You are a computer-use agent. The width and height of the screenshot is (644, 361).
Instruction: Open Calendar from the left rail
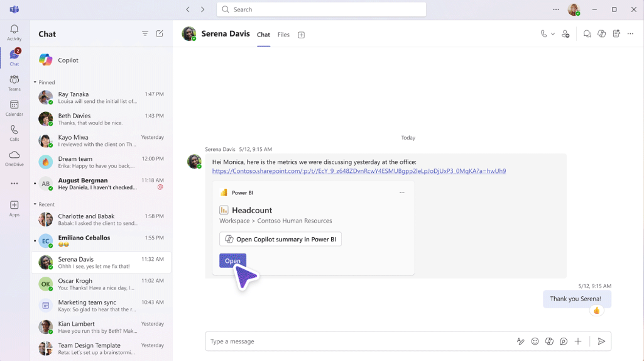point(14,108)
